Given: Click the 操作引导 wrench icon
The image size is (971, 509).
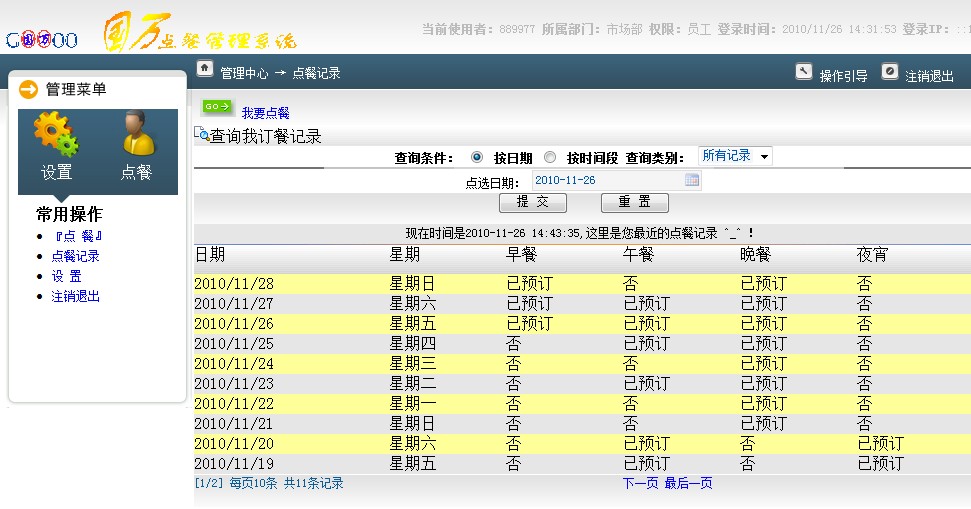Looking at the screenshot, I should (804, 72).
